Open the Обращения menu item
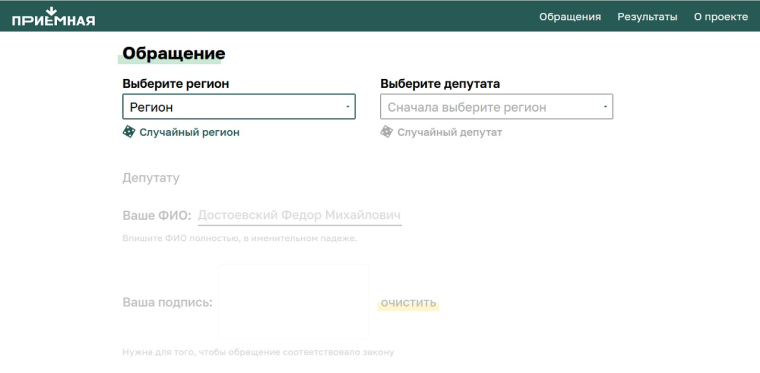 pyautogui.click(x=570, y=17)
